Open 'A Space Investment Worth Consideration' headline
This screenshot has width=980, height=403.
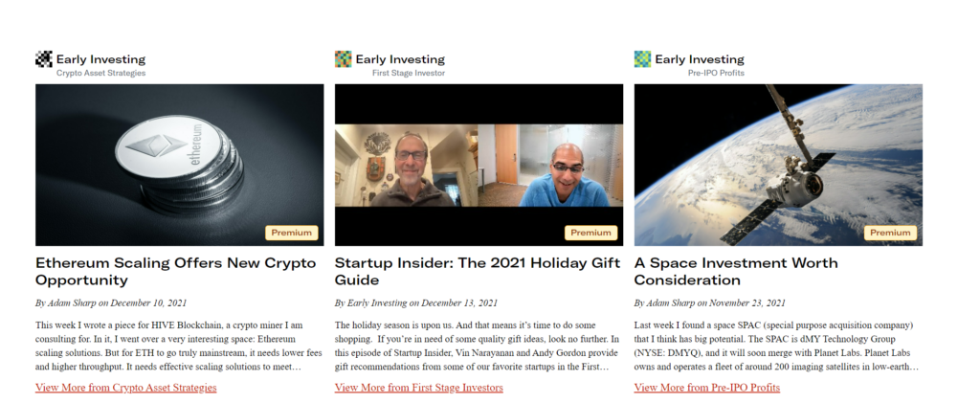pyautogui.click(x=736, y=271)
